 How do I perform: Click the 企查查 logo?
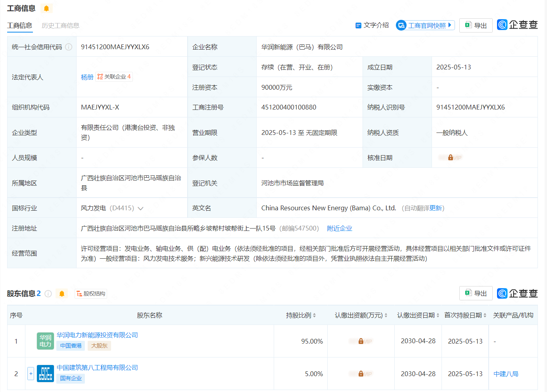pyautogui.click(x=517, y=25)
